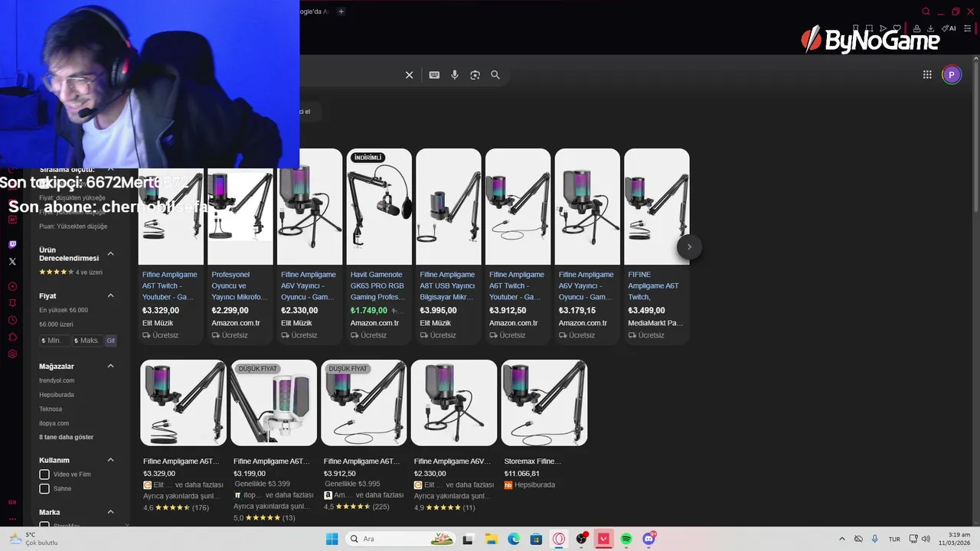Image resolution: width=980 pixels, height=551 pixels.
Task: Switch input language via TUR indicator
Action: [x=894, y=539]
